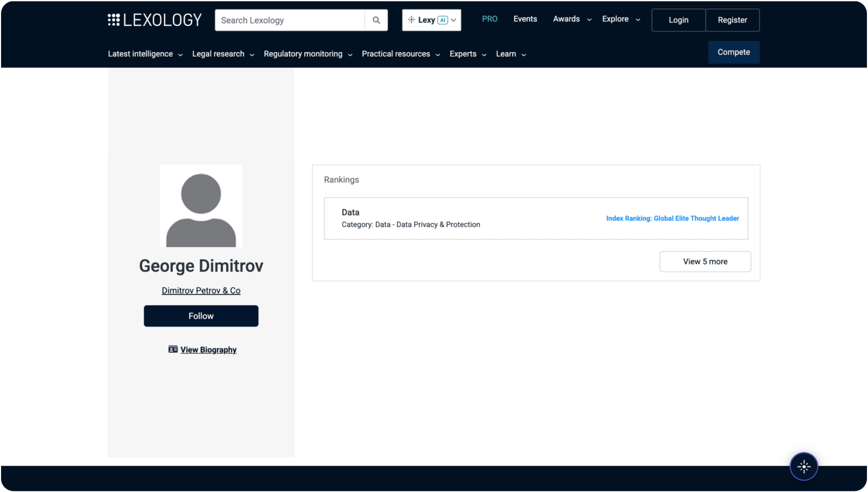The width and height of the screenshot is (868, 492).
Task: Click Index Ranking: Global Elite Thought Leader
Action: pyautogui.click(x=673, y=218)
